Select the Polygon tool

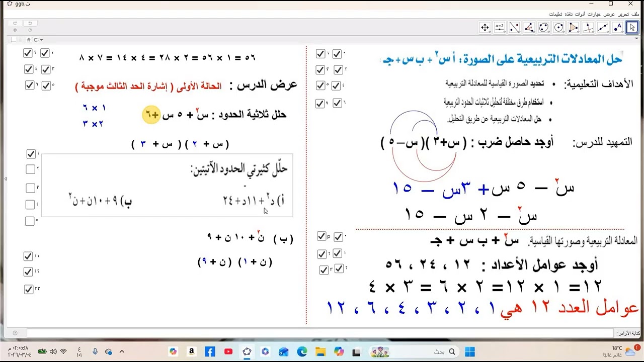point(573,28)
